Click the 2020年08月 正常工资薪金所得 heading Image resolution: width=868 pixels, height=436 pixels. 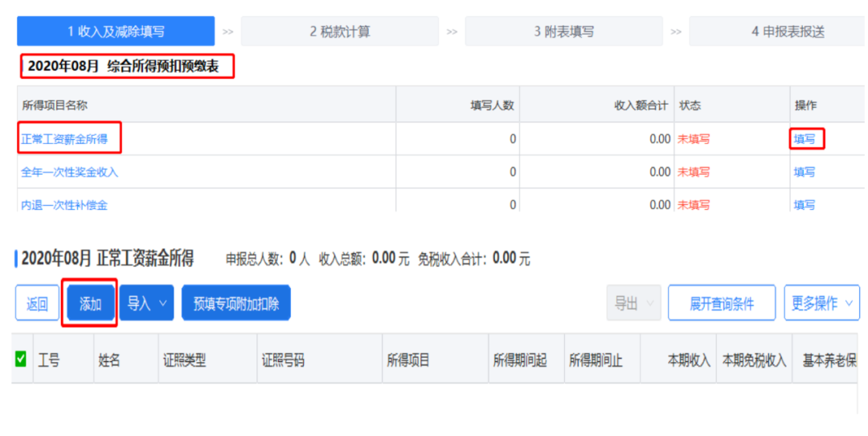[108, 258]
